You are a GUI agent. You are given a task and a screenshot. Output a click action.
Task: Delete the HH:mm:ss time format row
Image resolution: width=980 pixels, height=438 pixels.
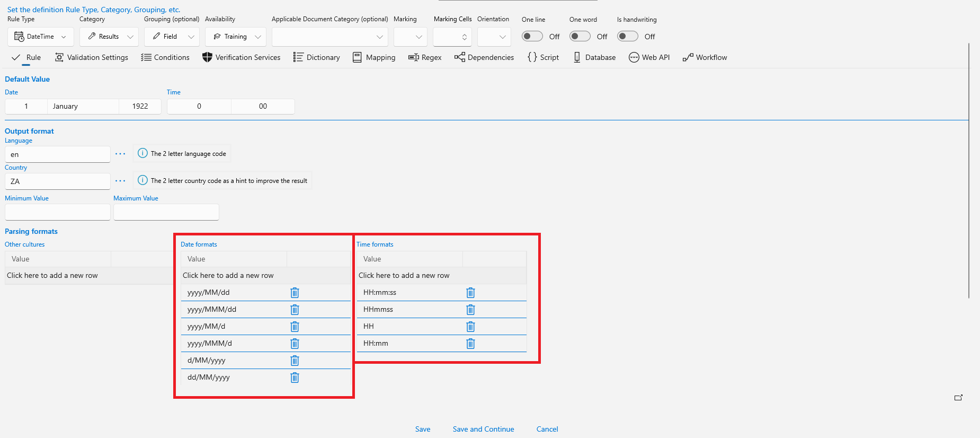pyautogui.click(x=470, y=293)
